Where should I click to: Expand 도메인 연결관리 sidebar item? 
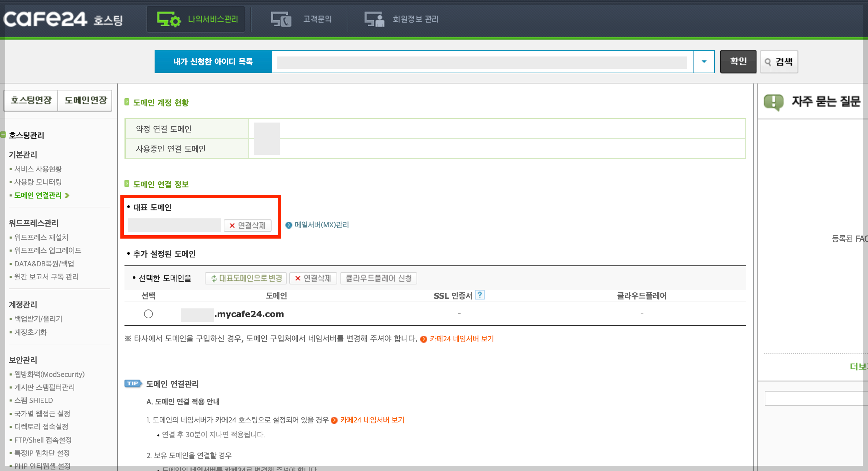pos(38,195)
